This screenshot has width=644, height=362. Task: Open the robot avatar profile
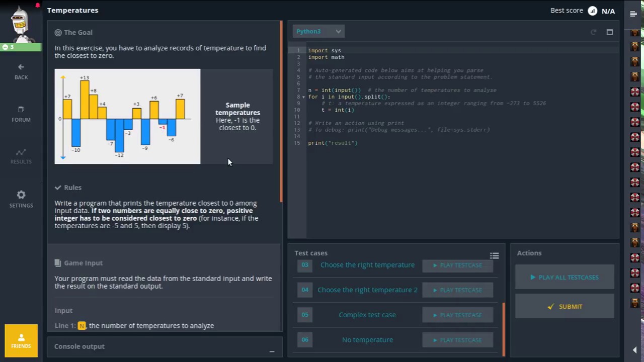tap(21, 23)
